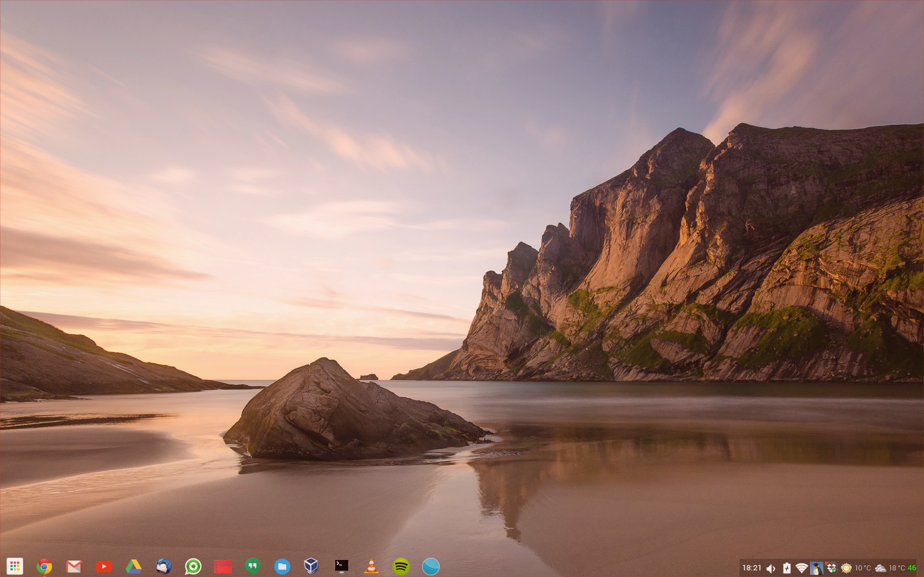Open Spotify from the shelf
924x577 pixels.
(401, 566)
